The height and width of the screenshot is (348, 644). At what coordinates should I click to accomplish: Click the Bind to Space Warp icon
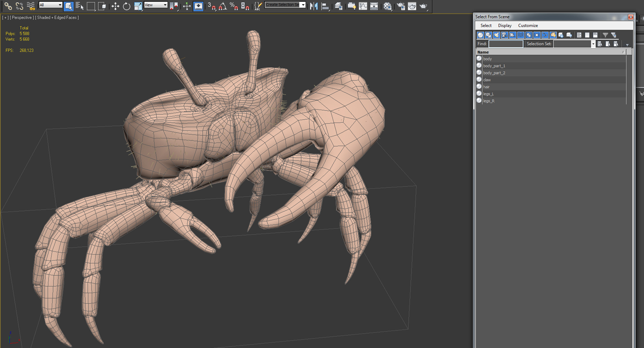click(x=31, y=6)
